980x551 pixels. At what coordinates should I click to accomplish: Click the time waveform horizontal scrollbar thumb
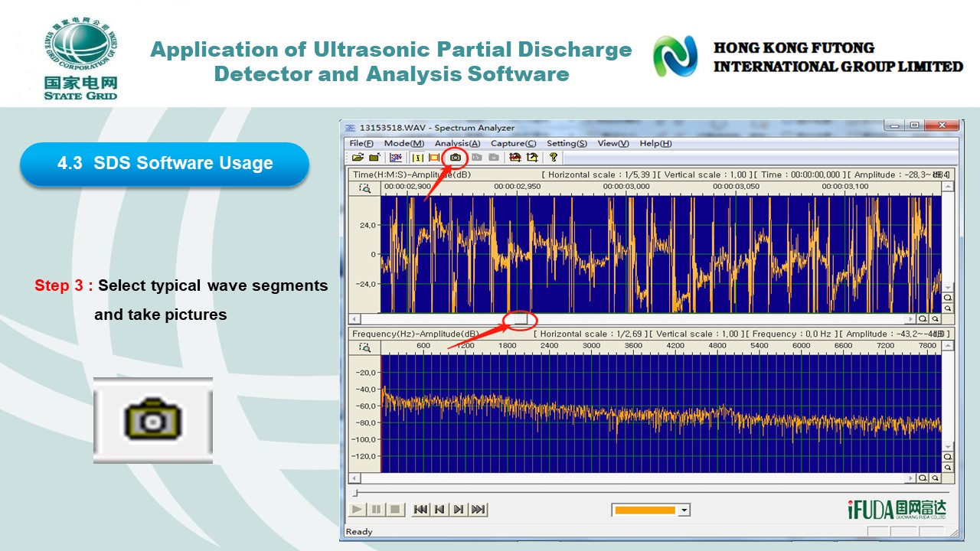(x=521, y=318)
